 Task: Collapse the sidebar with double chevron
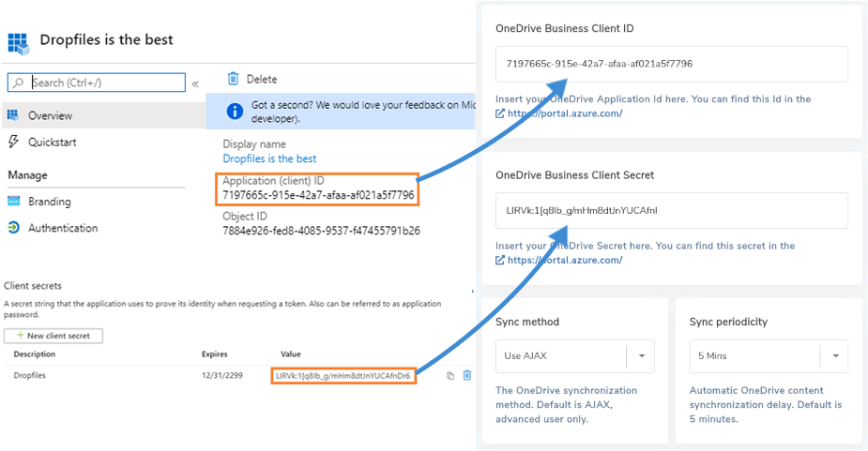click(195, 83)
